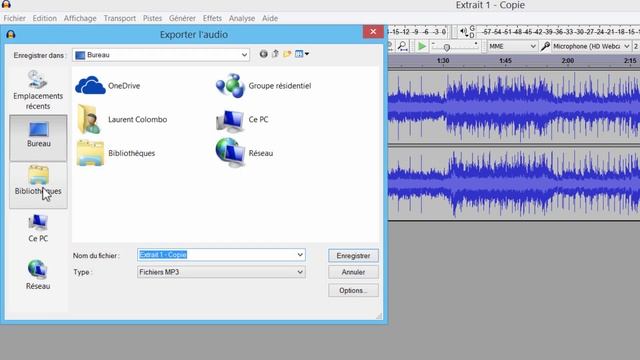Select Groupe résidentiel item
The width and height of the screenshot is (640, 360).
click(264, 86)
